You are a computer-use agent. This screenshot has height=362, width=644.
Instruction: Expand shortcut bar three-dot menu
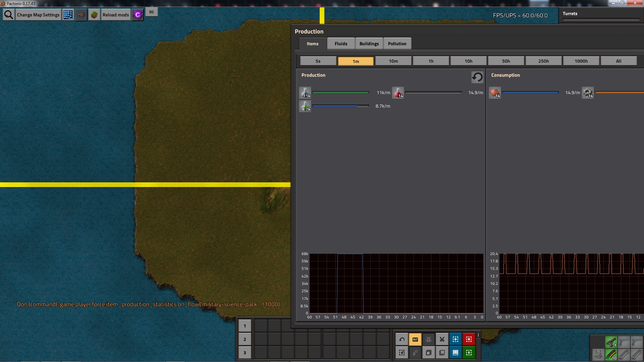point(478,335)
